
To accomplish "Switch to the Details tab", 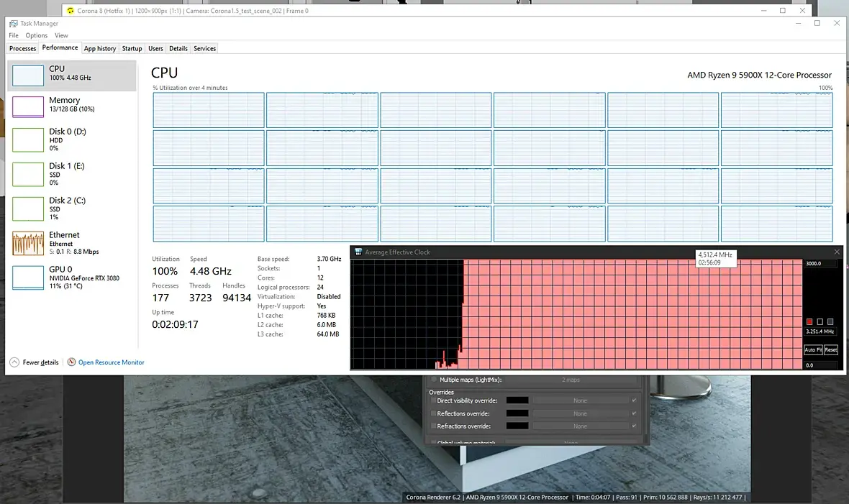I will [x=178, y=48].
